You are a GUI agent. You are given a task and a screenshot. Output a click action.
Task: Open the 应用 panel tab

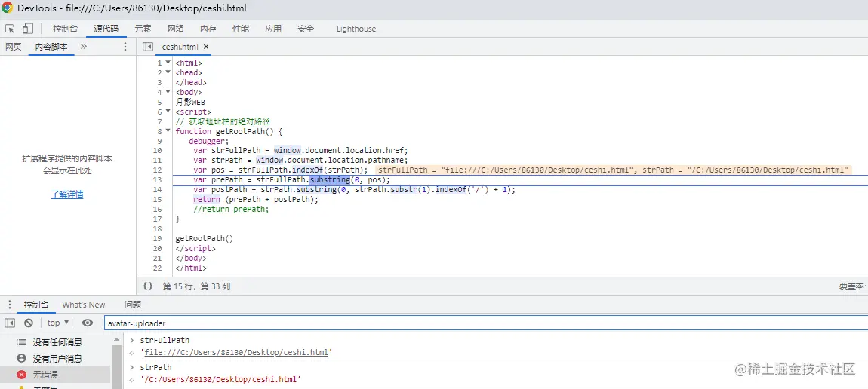273,29
